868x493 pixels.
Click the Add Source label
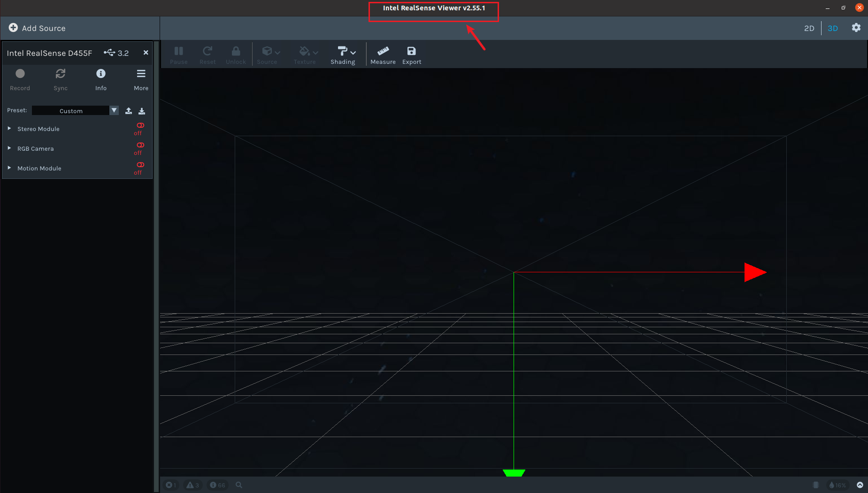click(x=44, y=28)
